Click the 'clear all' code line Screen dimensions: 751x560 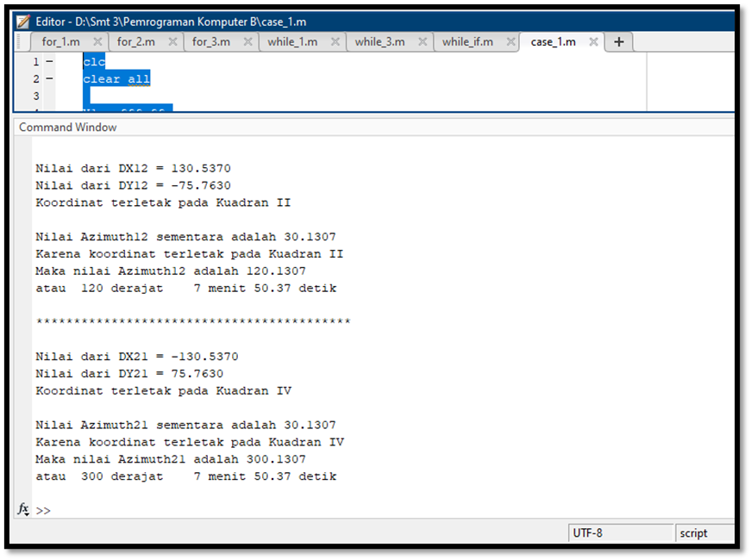click(116, 79)
